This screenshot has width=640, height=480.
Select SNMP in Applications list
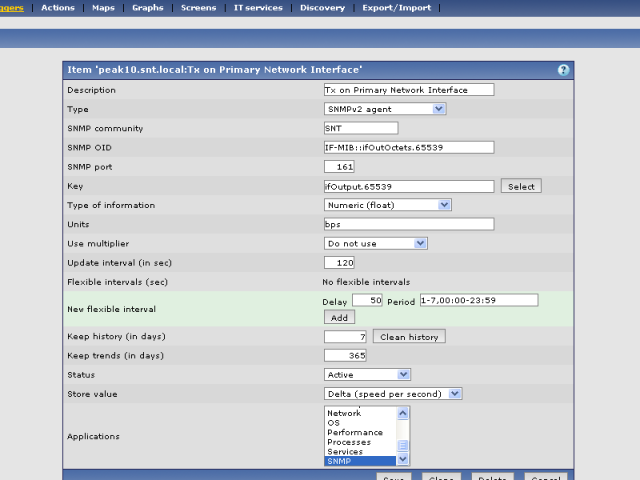361,461
